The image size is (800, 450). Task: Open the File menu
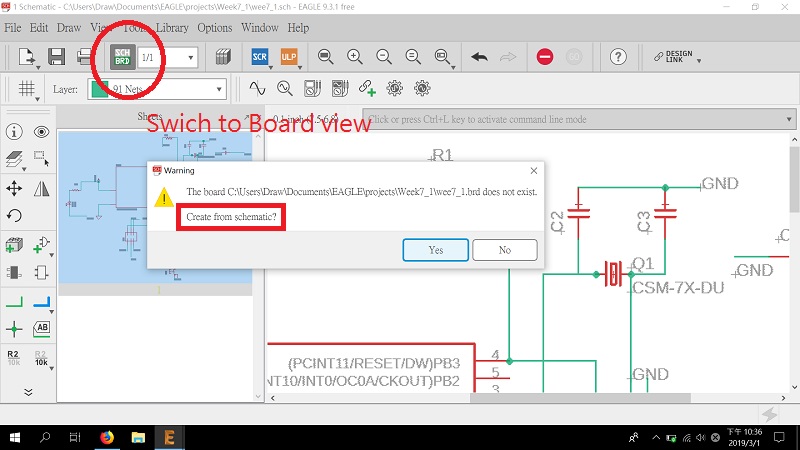click(13, 28)
